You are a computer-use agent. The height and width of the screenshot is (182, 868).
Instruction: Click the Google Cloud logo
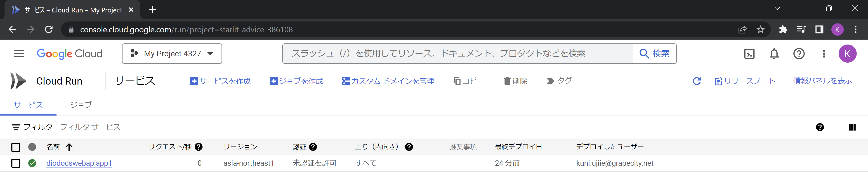coord(69,54)
